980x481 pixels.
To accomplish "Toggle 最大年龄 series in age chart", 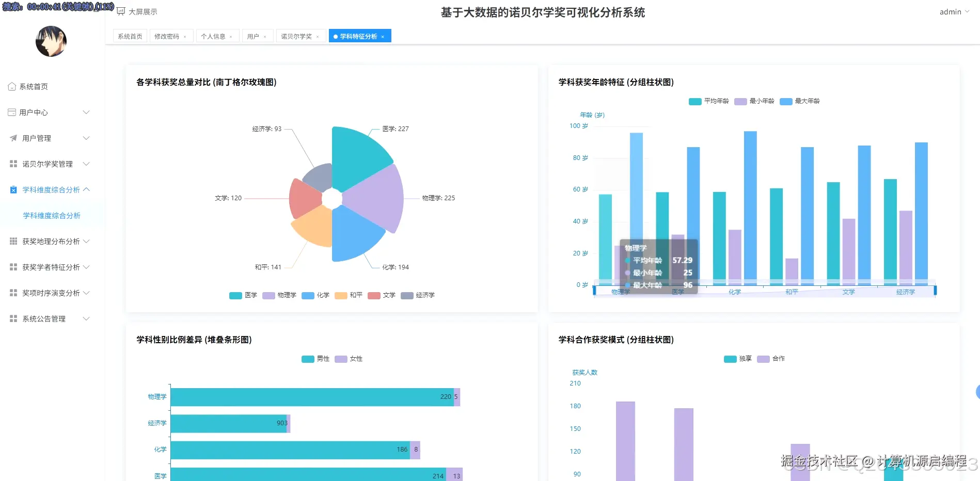I will coord(800,101).
